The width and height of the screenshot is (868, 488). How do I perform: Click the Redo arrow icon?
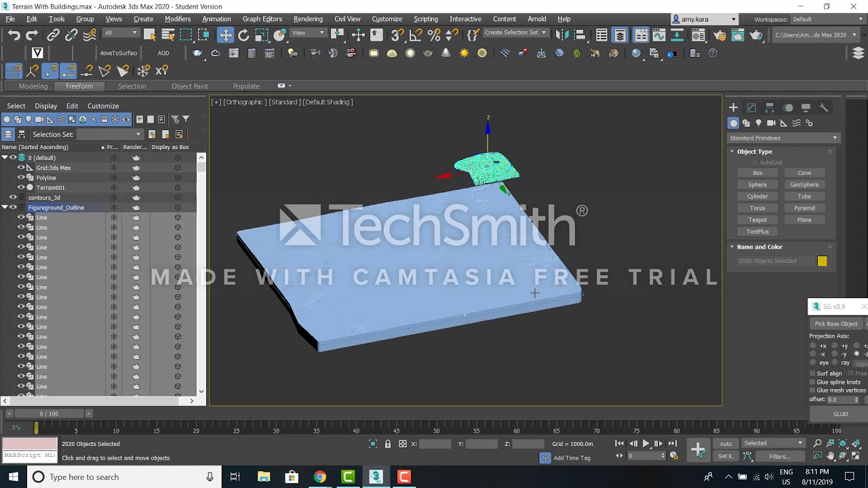coord(32,35)
